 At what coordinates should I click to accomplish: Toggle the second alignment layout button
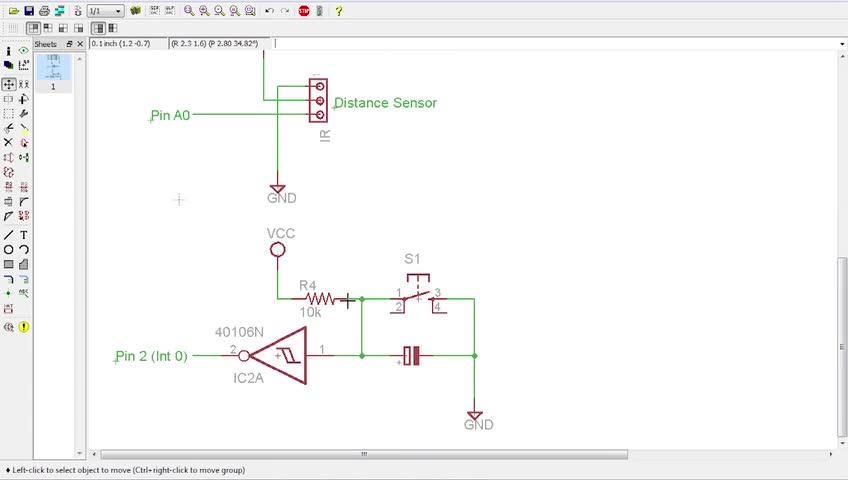click(48, 28)
